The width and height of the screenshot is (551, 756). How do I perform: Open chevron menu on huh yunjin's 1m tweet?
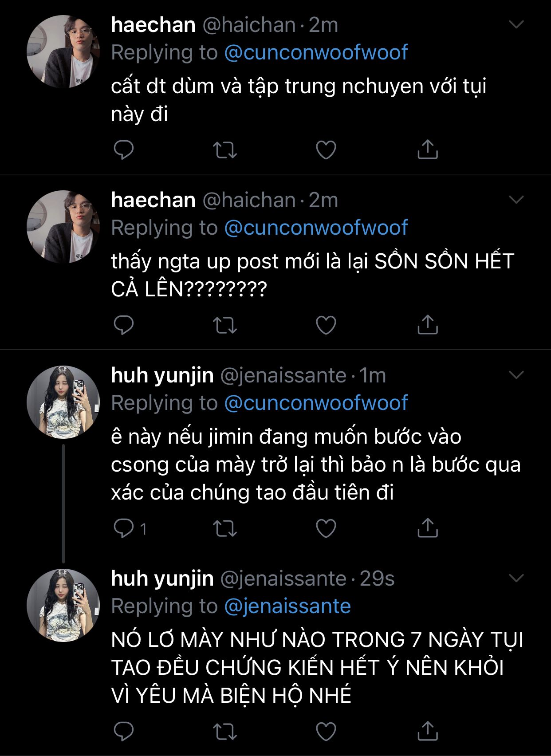coord(516,375)
